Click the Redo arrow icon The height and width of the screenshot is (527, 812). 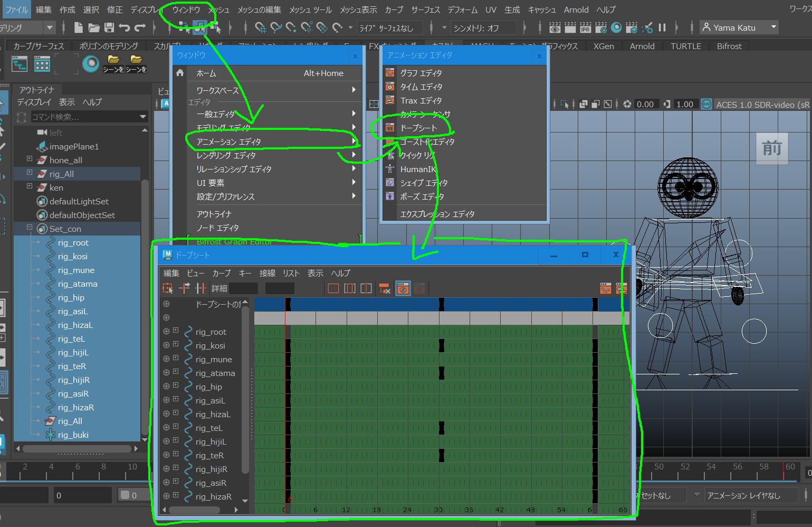140,27
